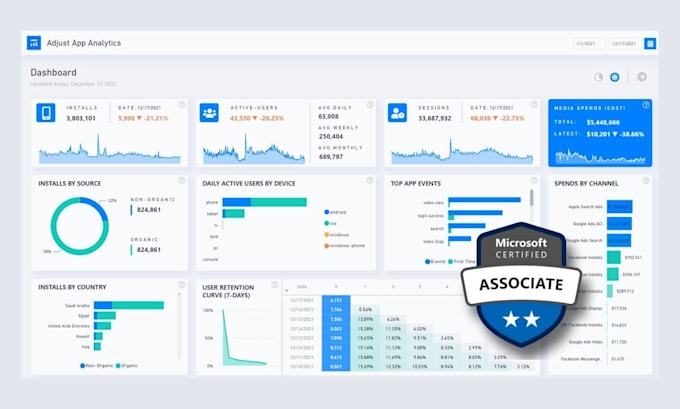Toggle the ios legend item
Image resolution: width=680 pixels, height=409 pixels.
(330, 223)
